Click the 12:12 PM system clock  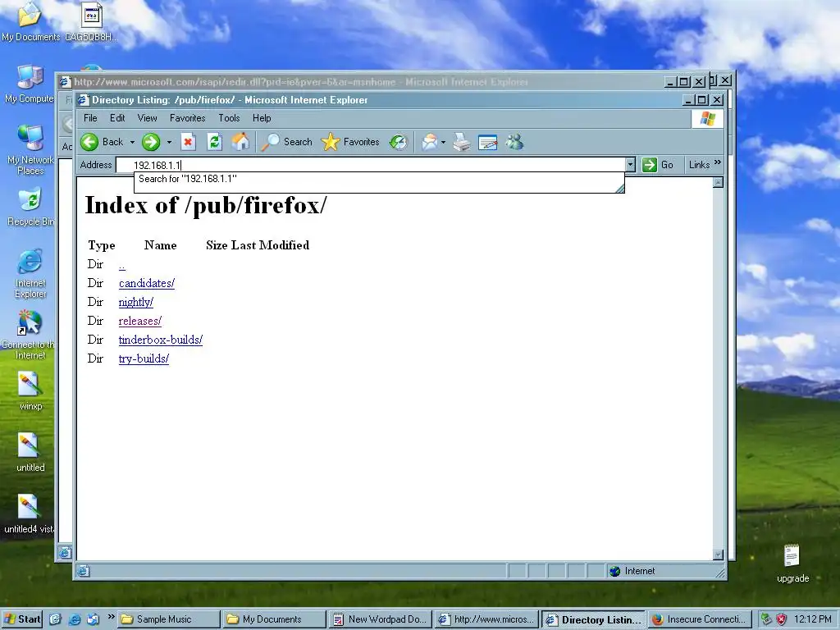coord(813,619)
